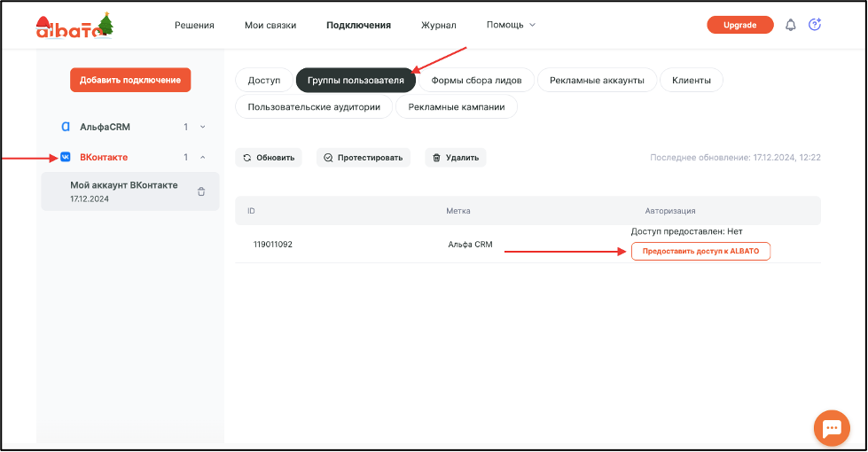Open the Рекламные аккаунты tab

pyautogui.click(x=597, y=81)
